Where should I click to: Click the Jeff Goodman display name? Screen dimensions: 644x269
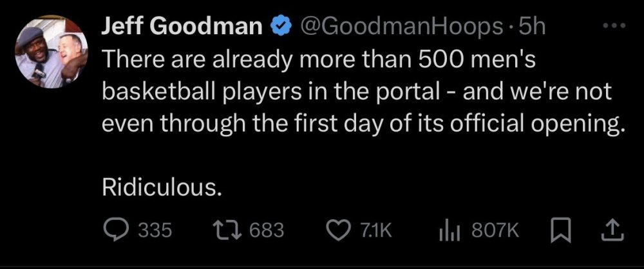point(182,25)
